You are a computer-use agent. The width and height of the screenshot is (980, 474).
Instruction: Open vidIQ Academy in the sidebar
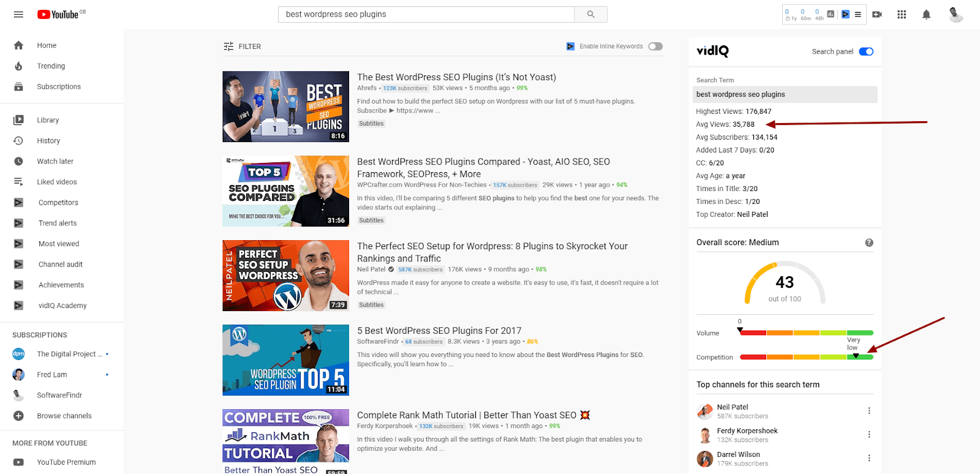(62, 306)
